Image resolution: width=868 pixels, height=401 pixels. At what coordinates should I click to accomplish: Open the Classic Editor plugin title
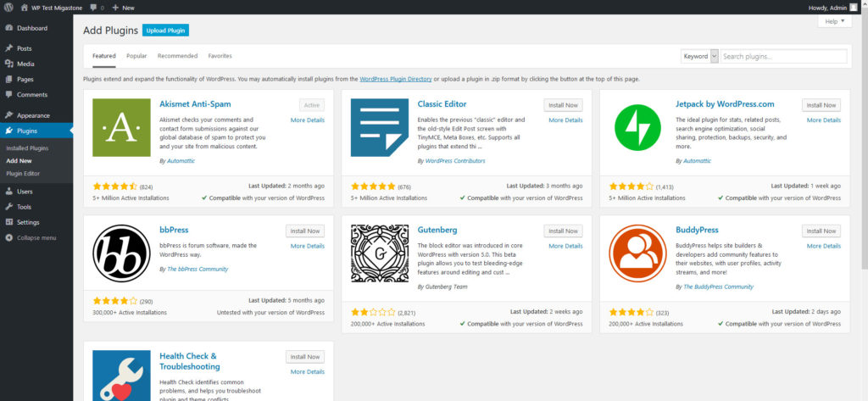point(442,104)
